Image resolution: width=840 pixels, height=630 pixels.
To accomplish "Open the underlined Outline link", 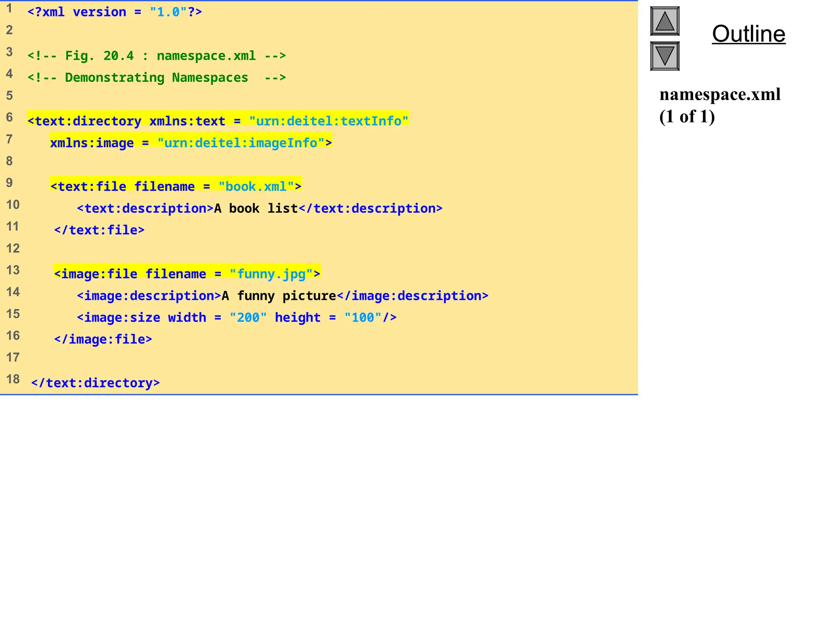I will point(749,34).
